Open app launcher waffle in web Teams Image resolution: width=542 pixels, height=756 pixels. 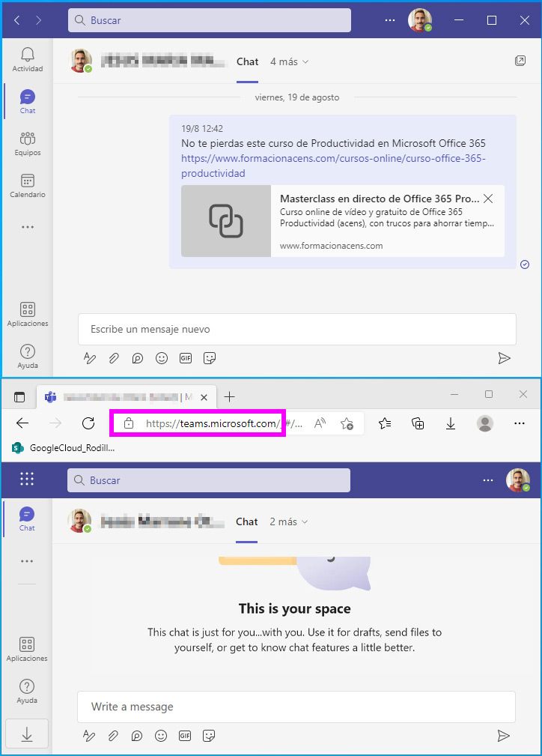(x=27, y=479)
